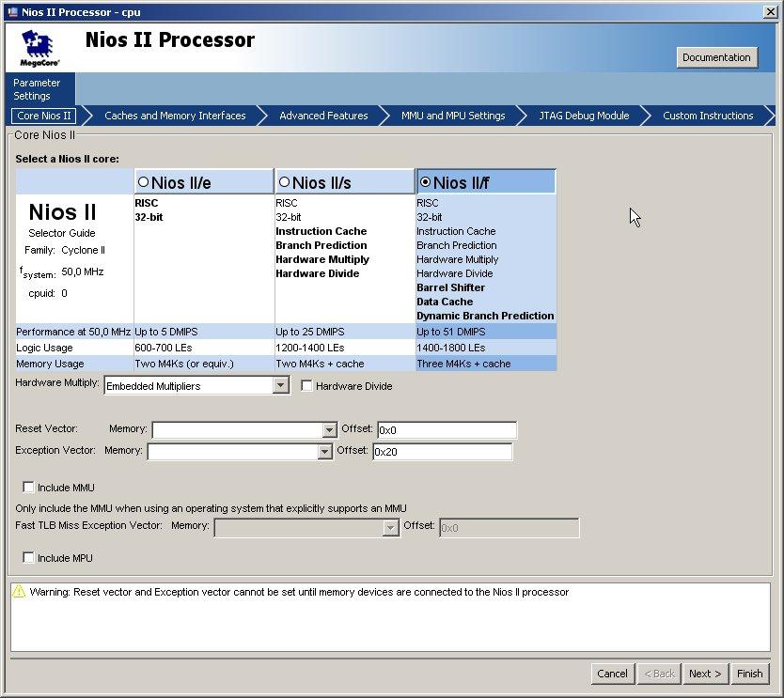Image resolution: width=784 pixels, height=698 pixels.
Task: Click 'Logic Usage' row label
Action: tap(44, 348)
